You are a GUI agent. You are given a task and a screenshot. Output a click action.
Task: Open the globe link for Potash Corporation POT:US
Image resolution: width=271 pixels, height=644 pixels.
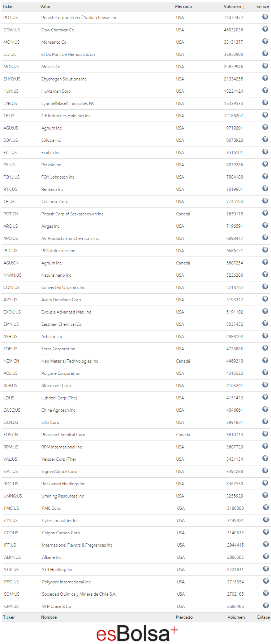pyautogui.click(x=265, y=17)
